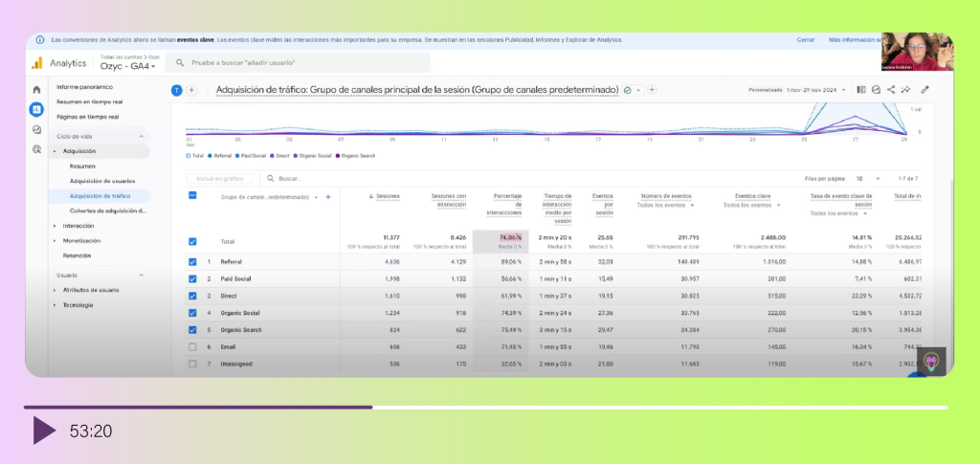This screenshot has height=464, width=980.
Task: Open the Insights sparkline icon
Action: pyautogui.click(x=907, y=90)
